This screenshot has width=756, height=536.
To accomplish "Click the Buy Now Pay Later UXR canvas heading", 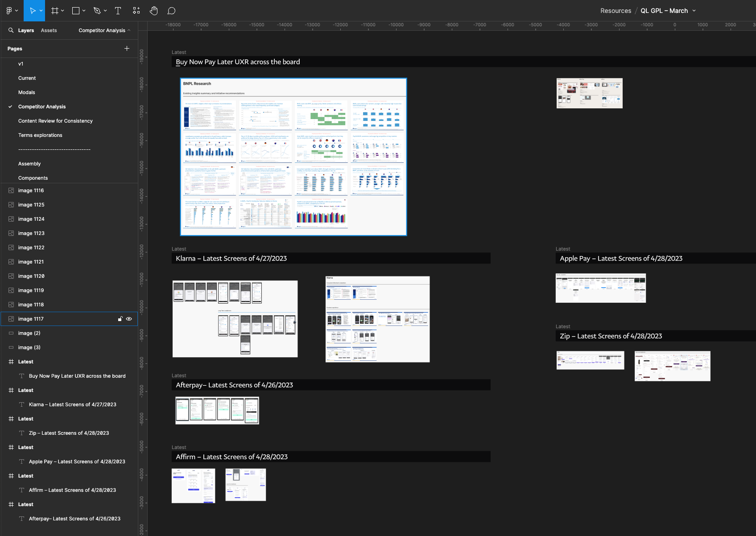I will pyautogui.click(x=238, y=62).
